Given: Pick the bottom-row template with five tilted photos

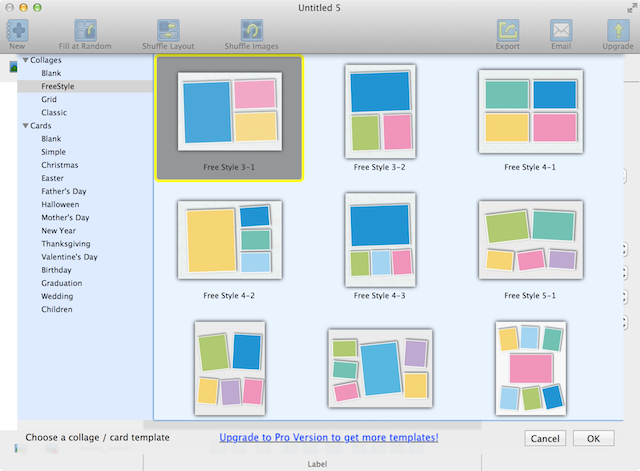Looking at the screenshot, I should 230,368.
